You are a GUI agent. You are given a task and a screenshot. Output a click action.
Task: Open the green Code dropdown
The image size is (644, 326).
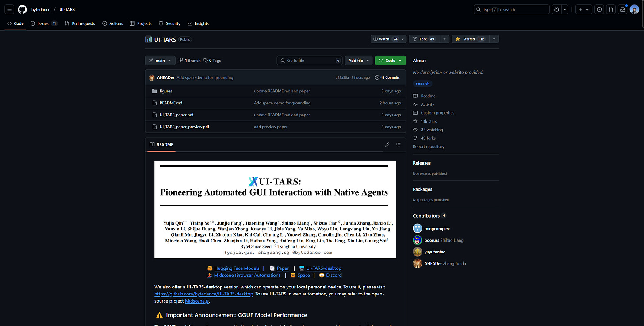pos(390,61)
